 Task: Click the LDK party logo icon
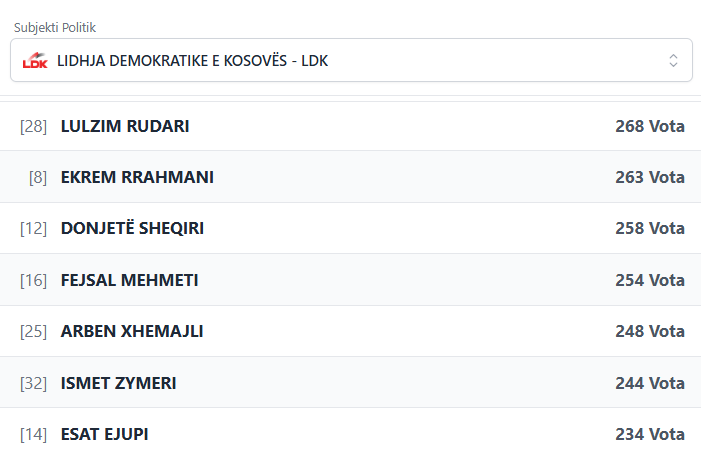(x=35, y=60)
